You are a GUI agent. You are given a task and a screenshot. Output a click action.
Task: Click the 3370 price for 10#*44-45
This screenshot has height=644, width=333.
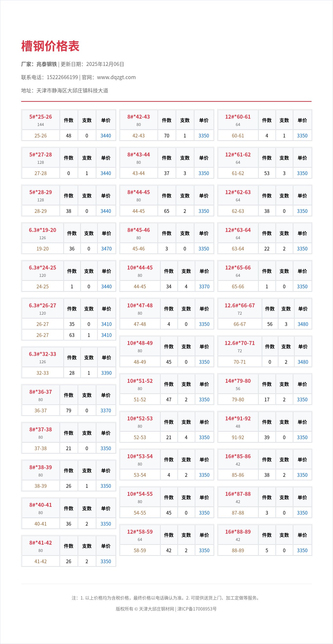pos(204,287)
